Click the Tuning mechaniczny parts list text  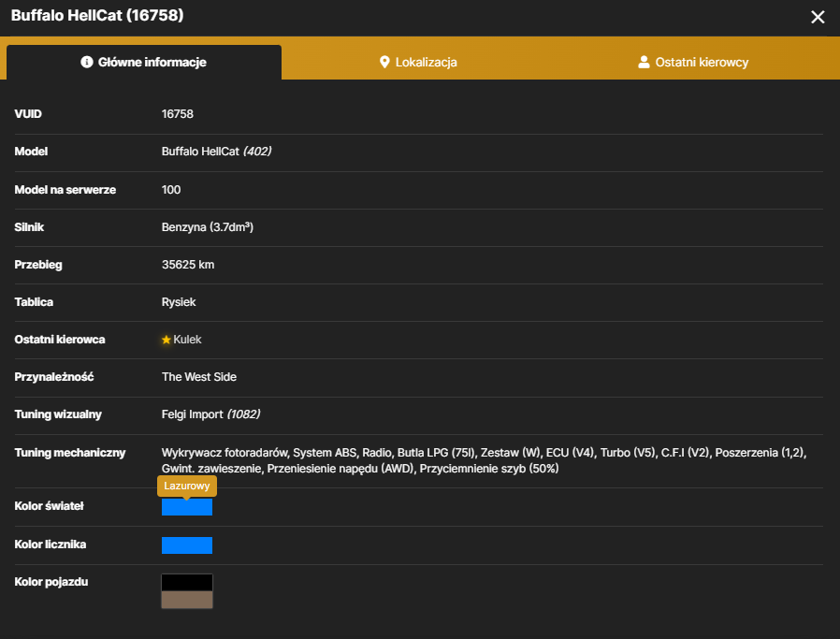coord(484,460)
